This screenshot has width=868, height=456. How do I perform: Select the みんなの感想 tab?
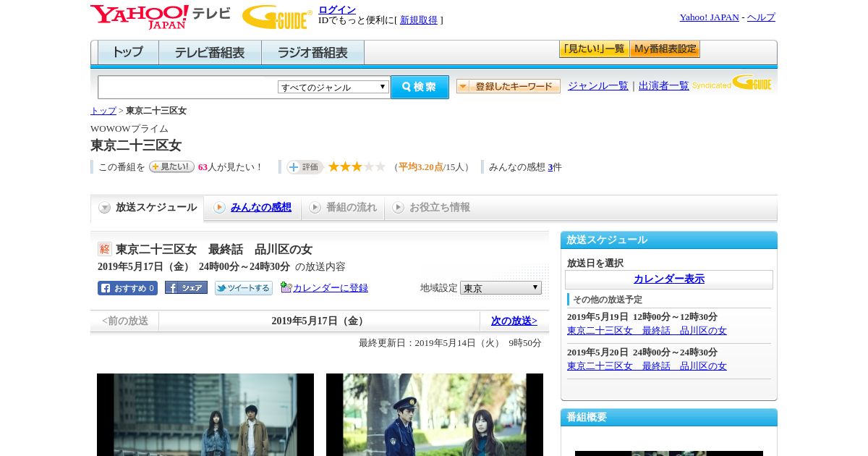pos(252,208)
